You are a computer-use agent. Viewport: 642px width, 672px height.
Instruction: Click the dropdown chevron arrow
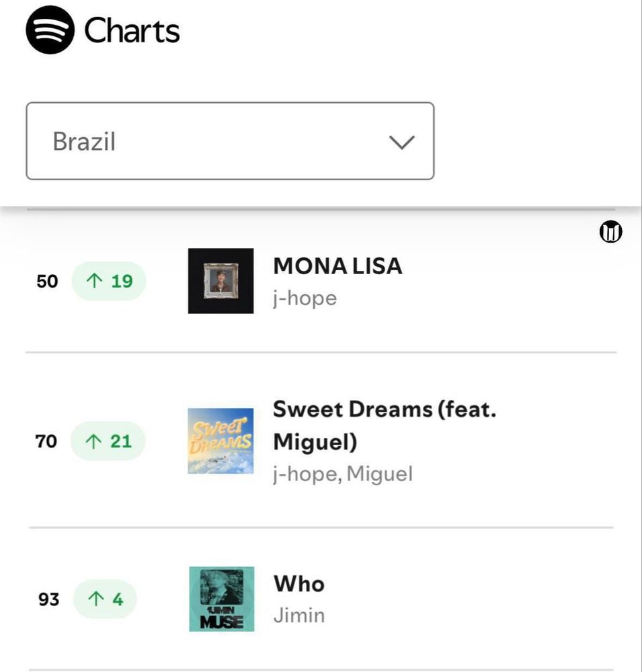402,142
